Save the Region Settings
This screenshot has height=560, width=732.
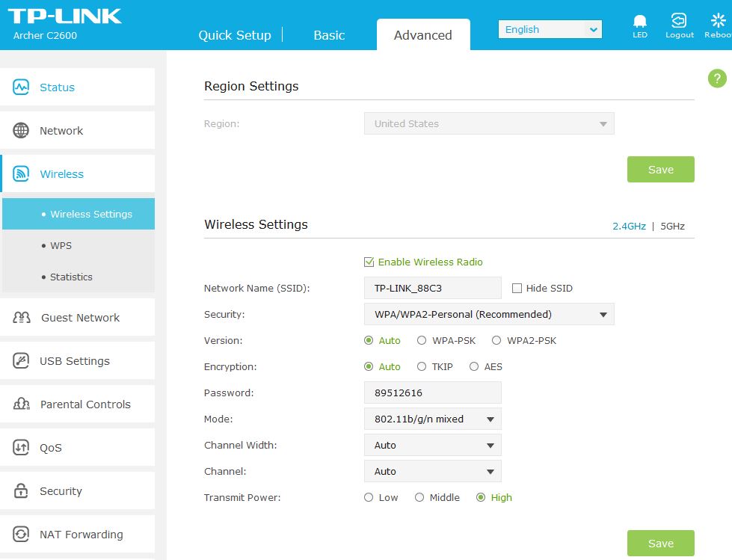click(x=660, y=170)
